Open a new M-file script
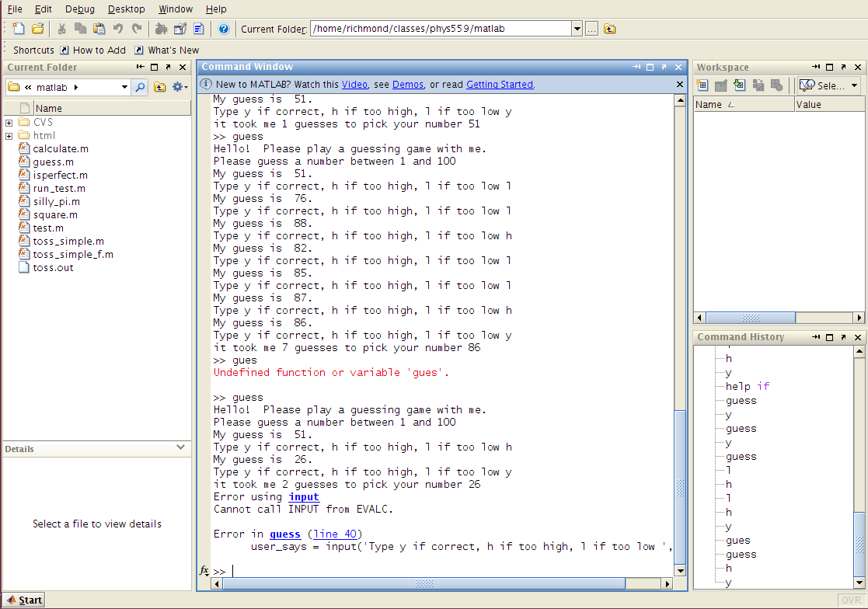The width and height of the screenshot is (868, 609). [x=19, y=28]
